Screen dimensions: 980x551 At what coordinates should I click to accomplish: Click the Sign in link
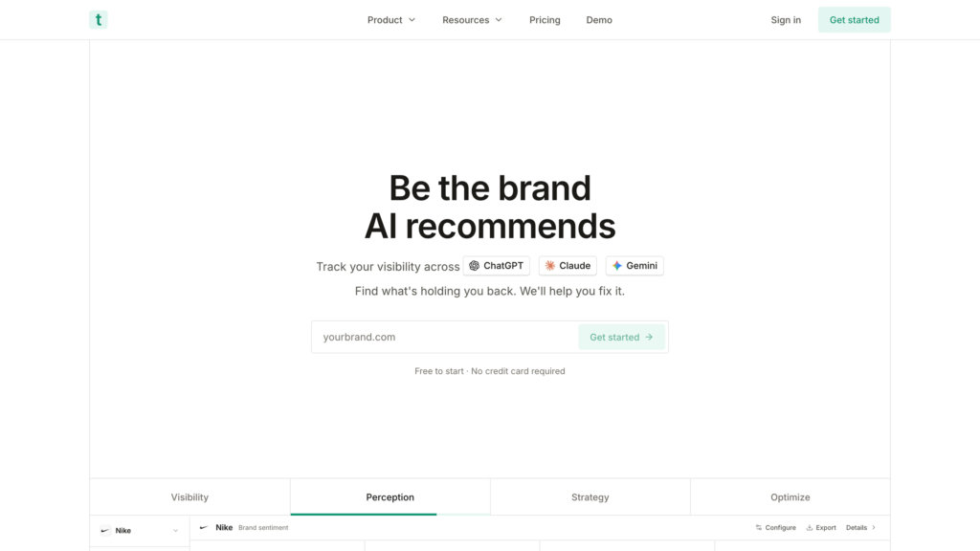click(786, 20)
